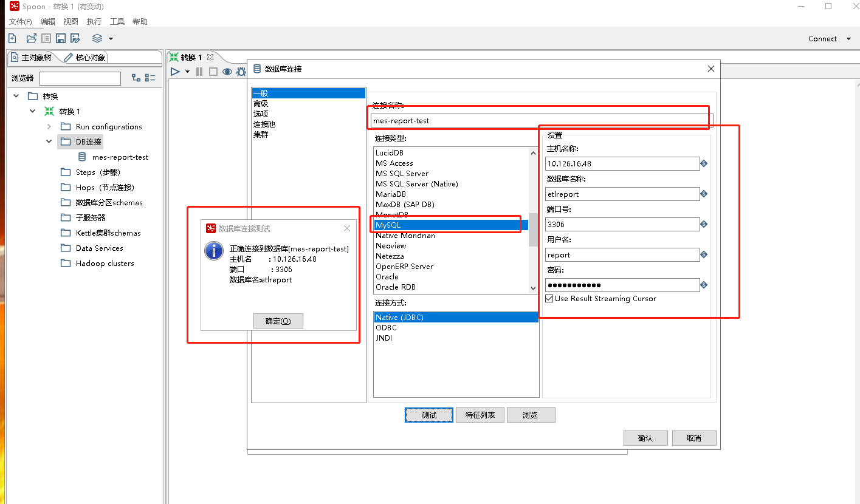Click the variable icon beside 端口号 field
The width and height of the screenshot is (860, 504).
pyautogui.click(x=704, y=224)
